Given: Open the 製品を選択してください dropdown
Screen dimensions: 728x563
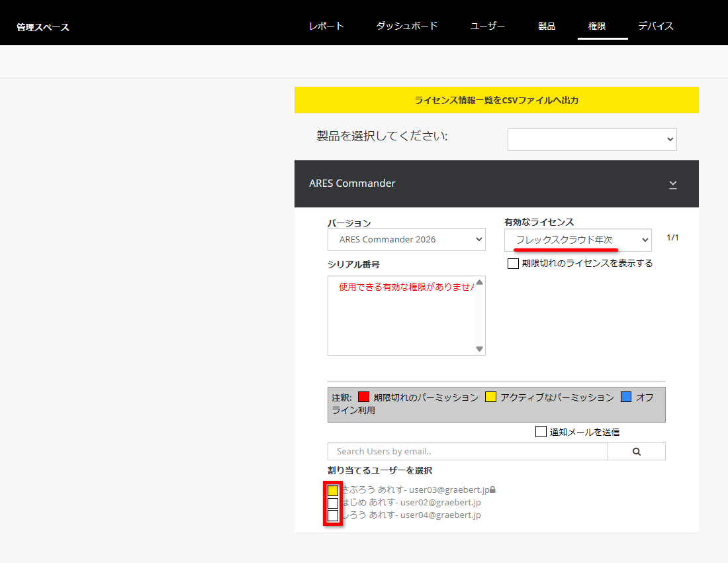Looking at the screenshot, I should 592,139.
